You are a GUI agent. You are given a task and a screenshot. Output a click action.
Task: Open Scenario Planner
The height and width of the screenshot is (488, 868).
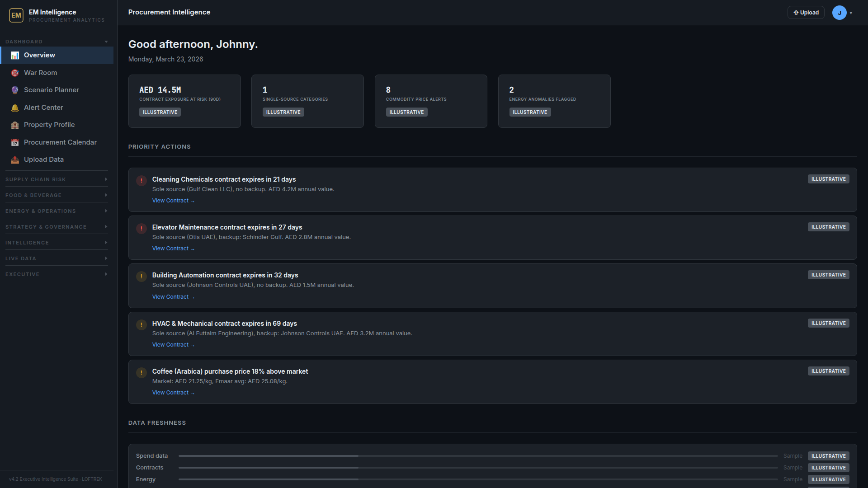pos(57,90)
